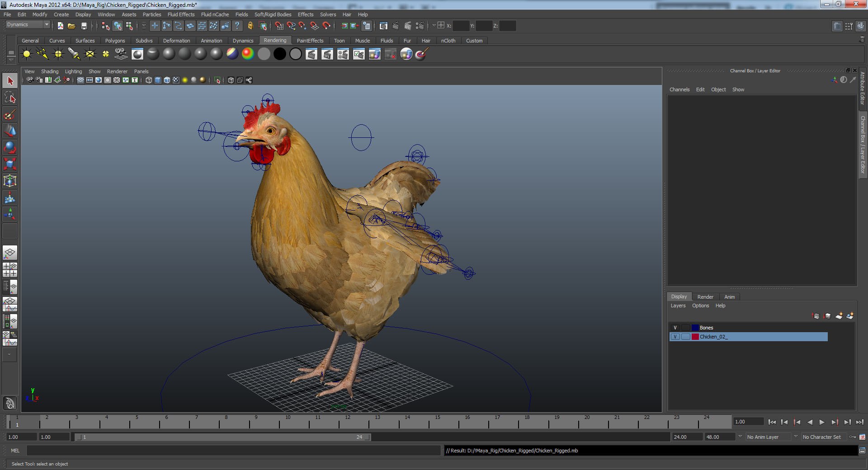This screenshot has height=470, width=868.
Task: Create an ambient light from shelf
Action: [x=27, y=54]
